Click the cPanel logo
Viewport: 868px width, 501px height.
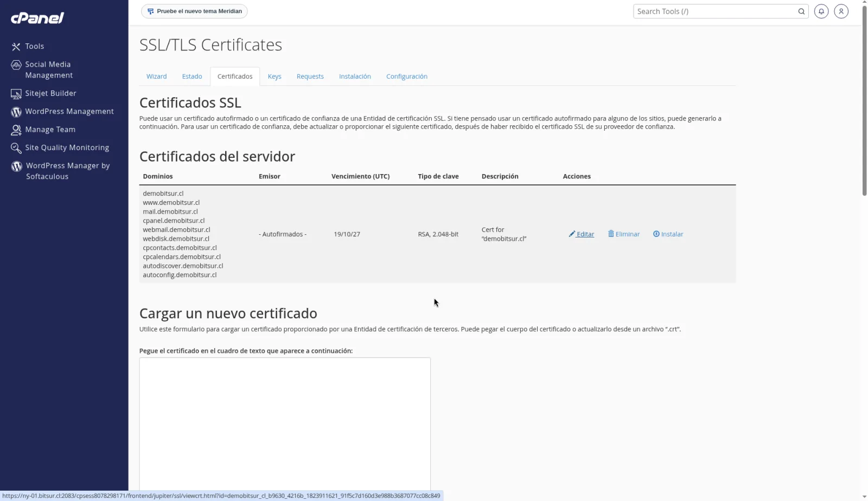tap(37, 18)
